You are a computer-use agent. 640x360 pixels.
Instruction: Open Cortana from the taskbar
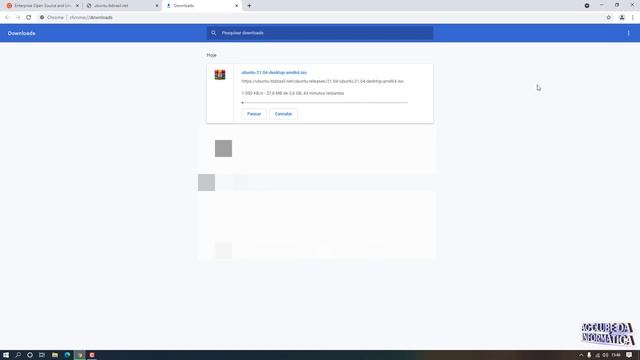click(x=30, y=355)
